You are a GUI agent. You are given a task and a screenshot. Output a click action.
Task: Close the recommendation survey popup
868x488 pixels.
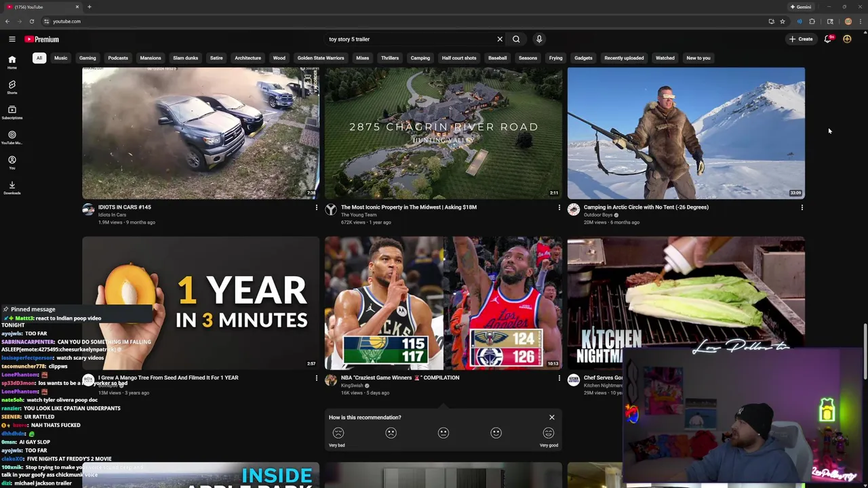point(552,418)
